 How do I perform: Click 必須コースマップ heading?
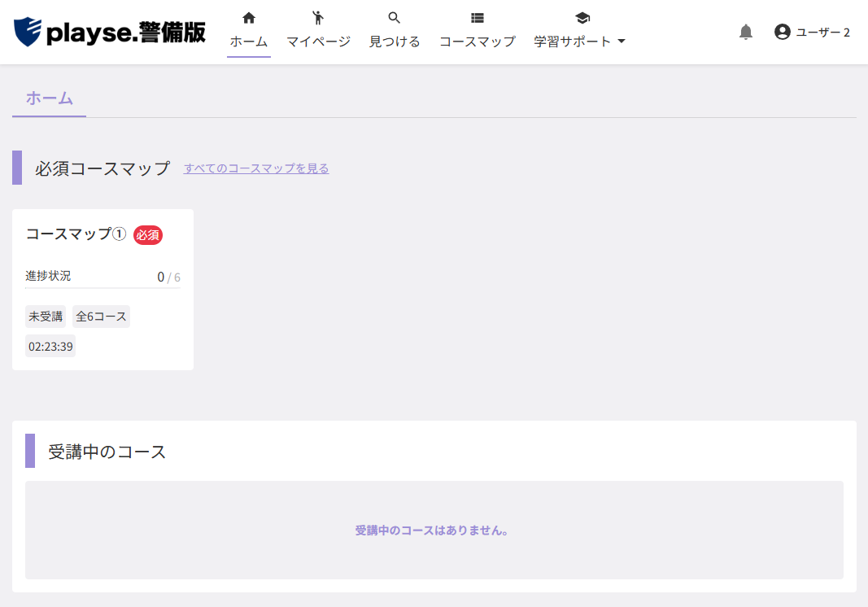coord(103,168)
